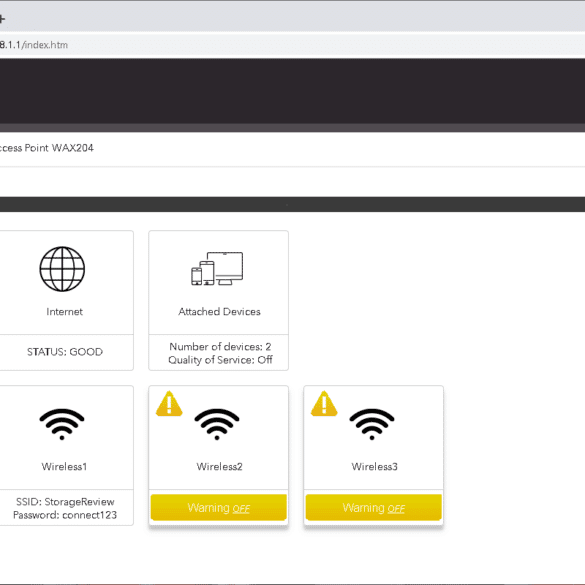Click the Internet globe icon
The image size is (585, 585).
point(62,269)
